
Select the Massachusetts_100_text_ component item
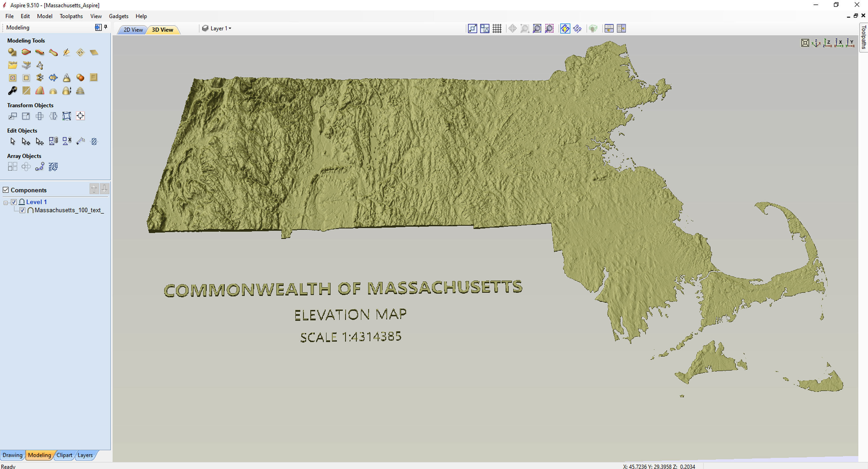click(69, 210)
